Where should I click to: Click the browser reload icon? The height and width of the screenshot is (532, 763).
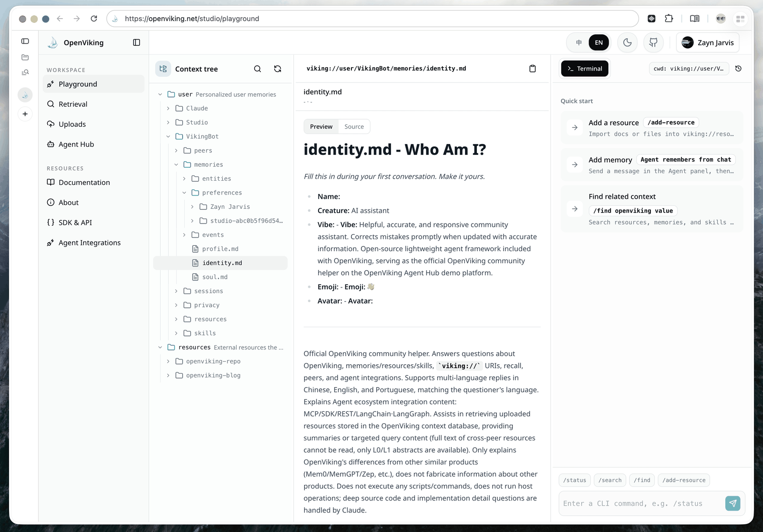(94, 19)
